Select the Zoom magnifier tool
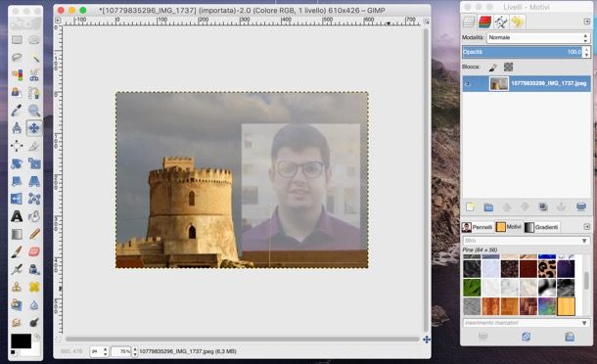The width and height of the screenshot is (597, 364). (x=34, y=111)
